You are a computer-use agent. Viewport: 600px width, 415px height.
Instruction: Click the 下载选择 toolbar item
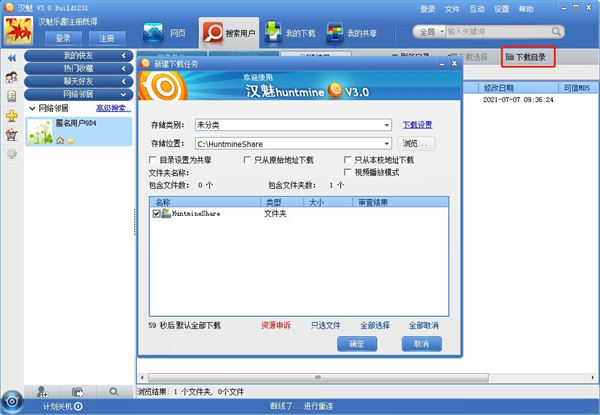[469, 57]
